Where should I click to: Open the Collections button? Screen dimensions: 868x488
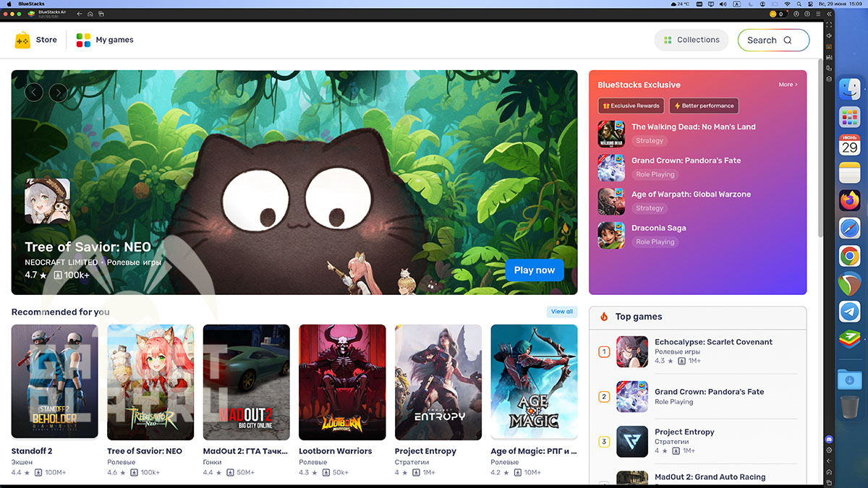click(x=692, y=40)
